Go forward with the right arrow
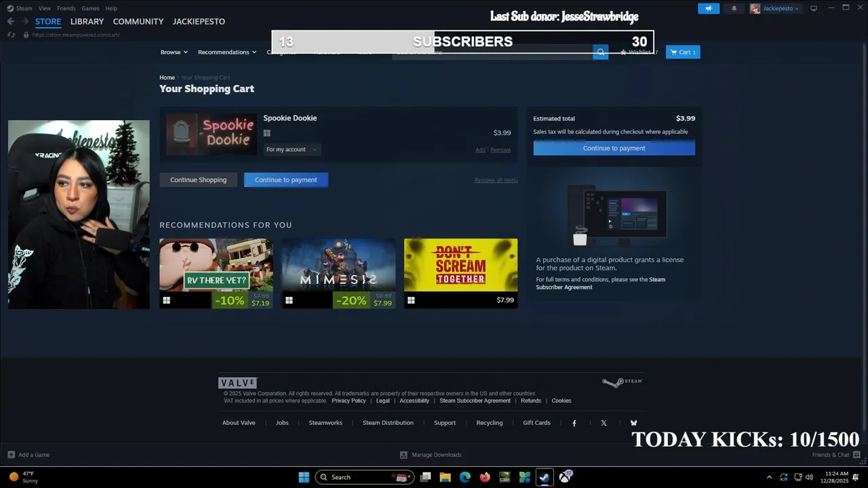The width and height of the screenshot is (868, 488). point(24,22)
